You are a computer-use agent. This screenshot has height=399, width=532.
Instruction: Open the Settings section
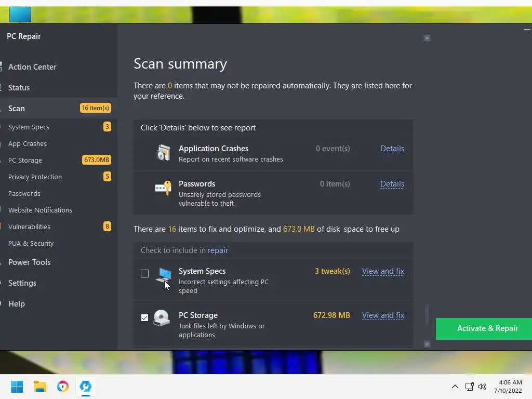(x=22, y=283)
